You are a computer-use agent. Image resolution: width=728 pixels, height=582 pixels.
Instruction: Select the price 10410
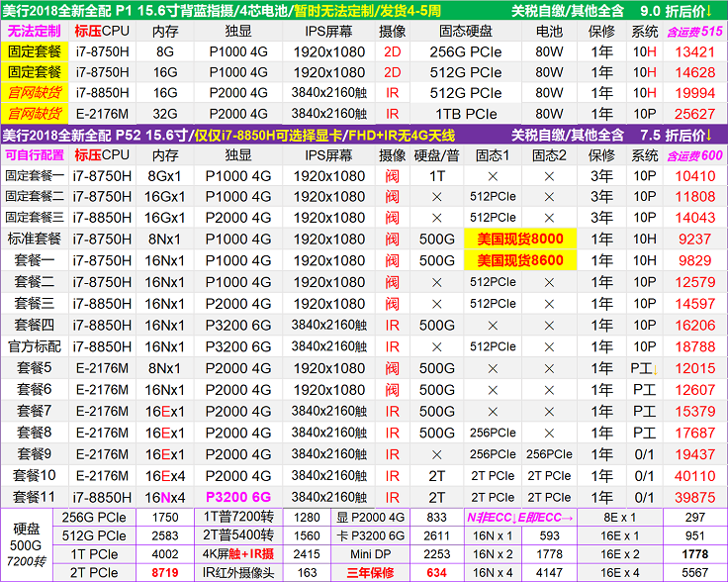694,176
